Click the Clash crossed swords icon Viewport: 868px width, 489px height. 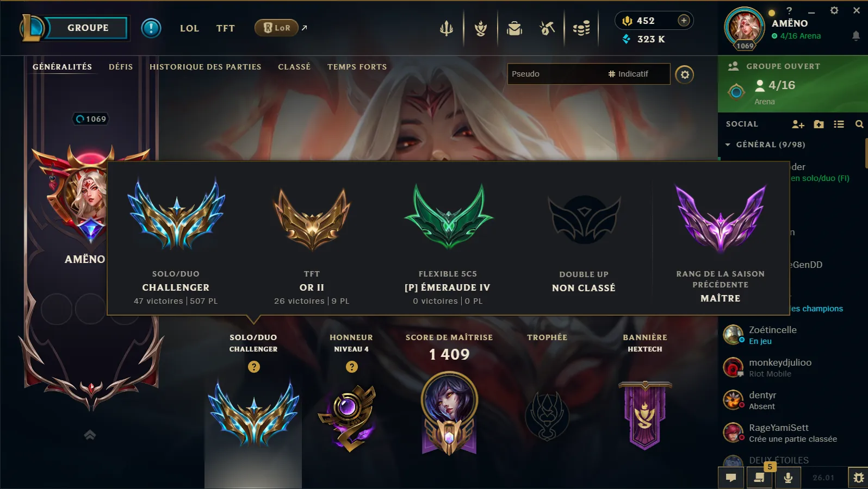click(x=447, y=28)
